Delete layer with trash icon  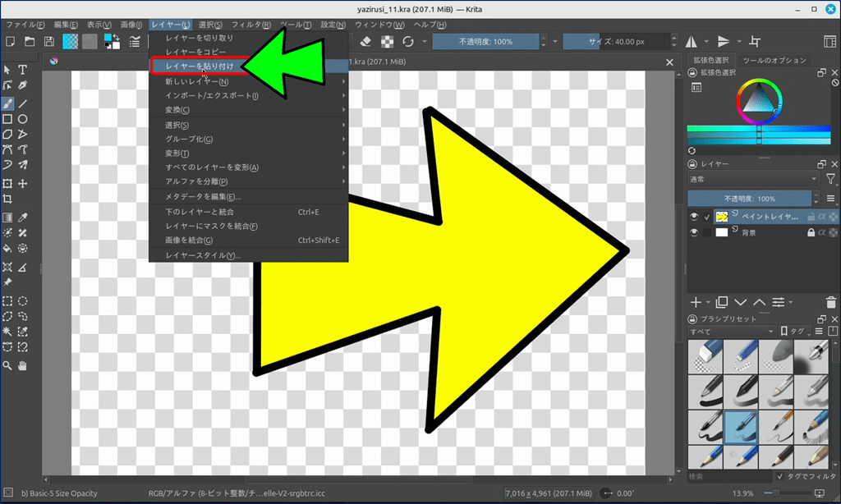[x=832, y=302]
